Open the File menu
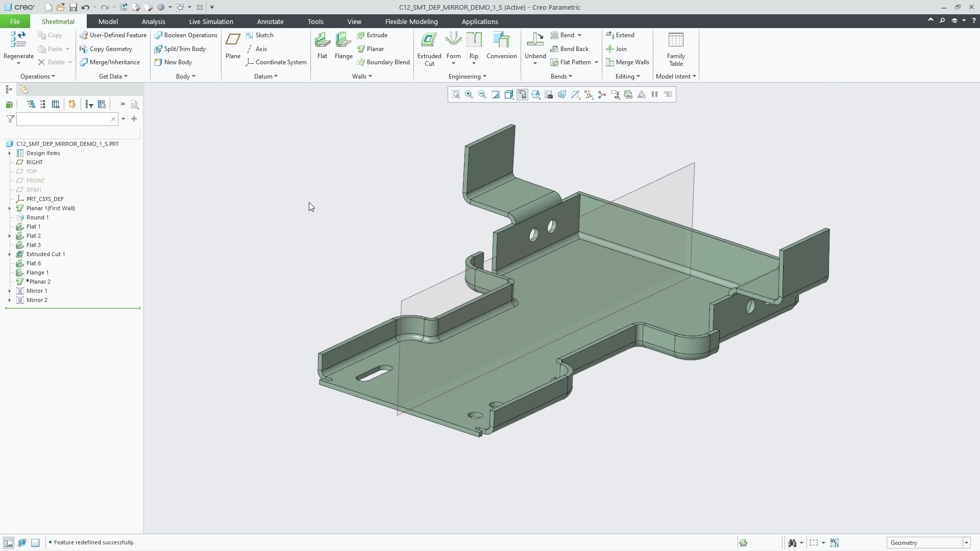Screen dimensions: 980x551 (14, 21)
